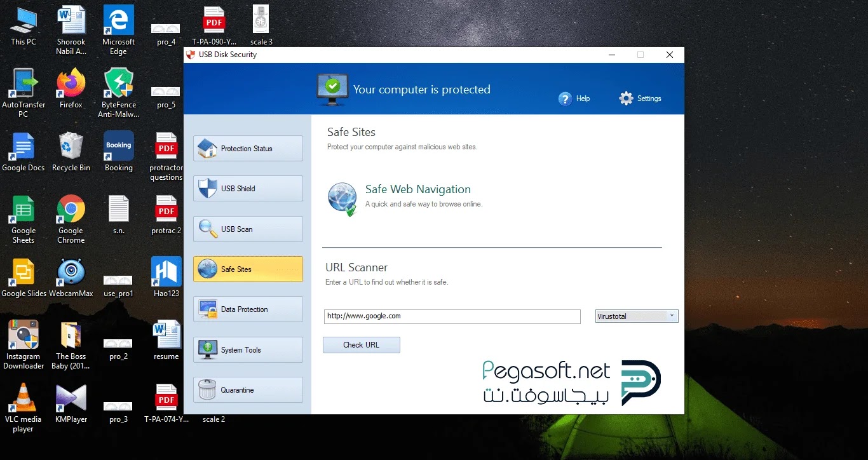
Task: Select the Google Slides desktop shortcut
Action: (x=24, y=278)
